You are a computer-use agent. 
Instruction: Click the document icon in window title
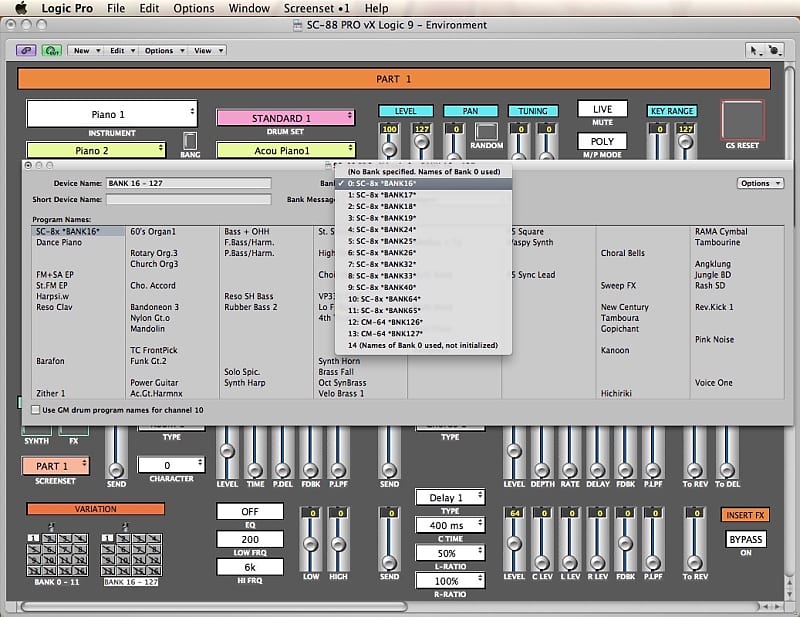297,25
